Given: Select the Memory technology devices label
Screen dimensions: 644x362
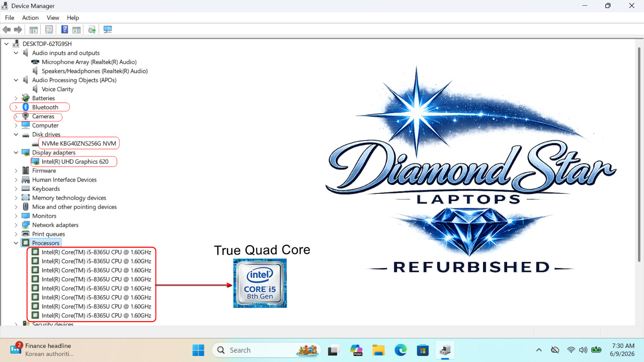Looking at the screenshot, I should pyautogui.click(x=69, y=198).
